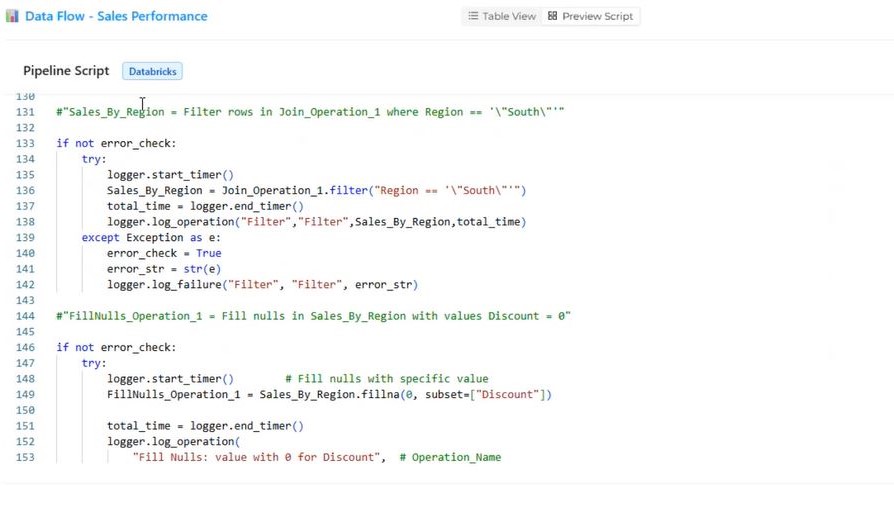The height and width of the screenshot is (528, 894).
Task: Click the '# Operation_Name' comment on line 153
Action: tap(450, 457)
